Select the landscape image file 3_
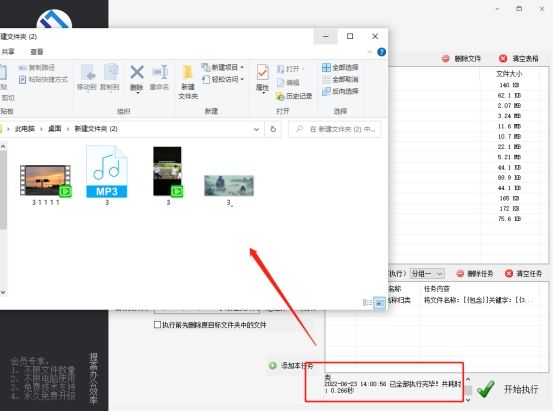This screenshot has height=412, width=553. click(229, 190)
